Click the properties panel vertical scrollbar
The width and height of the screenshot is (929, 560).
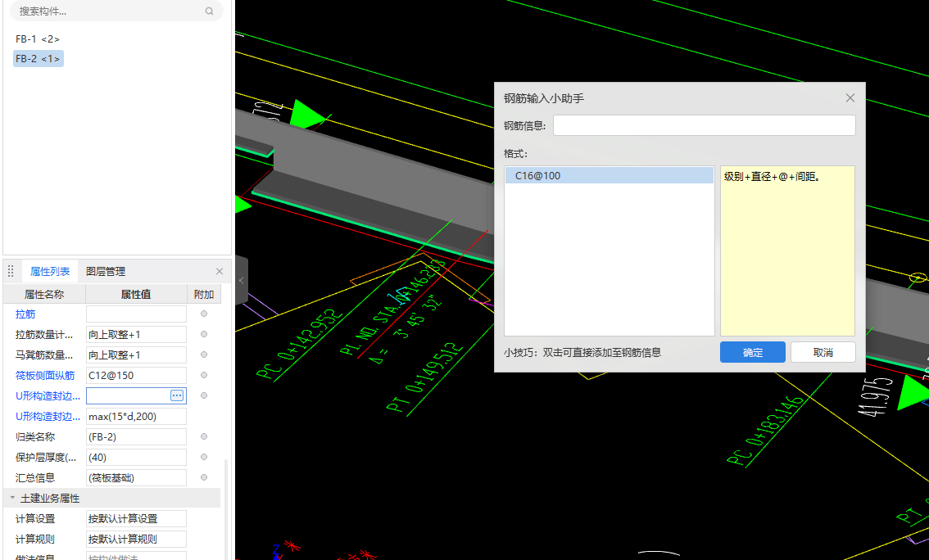(226, 509)
